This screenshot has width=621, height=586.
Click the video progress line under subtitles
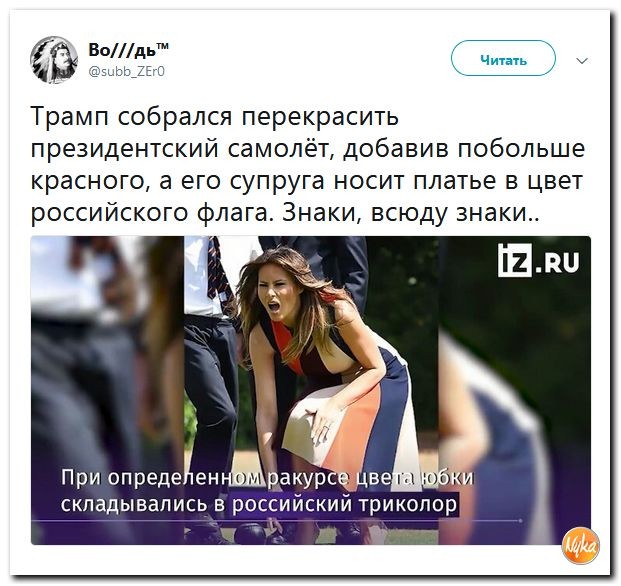coord(276,520)
